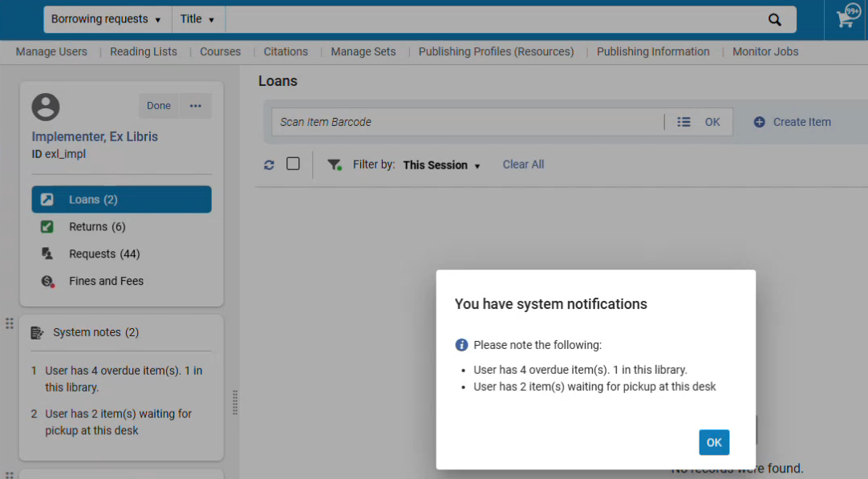The width and height of the screenshot is (868, 479).
Task: Open Publishing Profiles (Resources) menu item
Action: point(496,51)
